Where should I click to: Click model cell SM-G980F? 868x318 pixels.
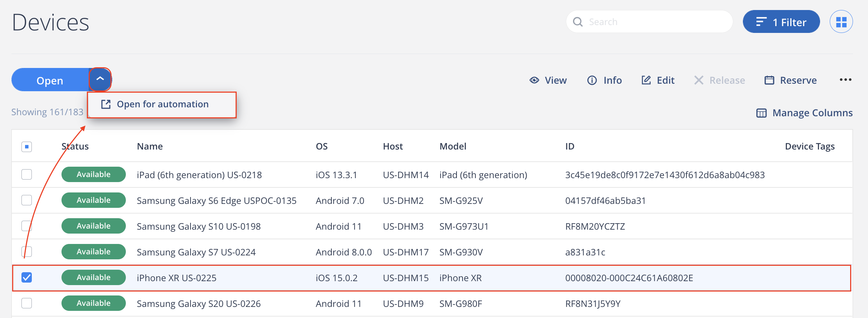point(461,304)
